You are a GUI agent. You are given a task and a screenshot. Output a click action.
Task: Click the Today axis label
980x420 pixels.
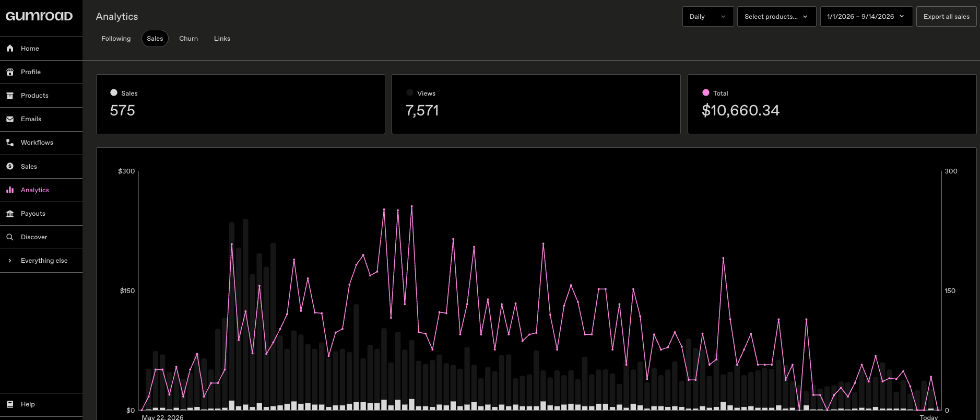(929, 417)
